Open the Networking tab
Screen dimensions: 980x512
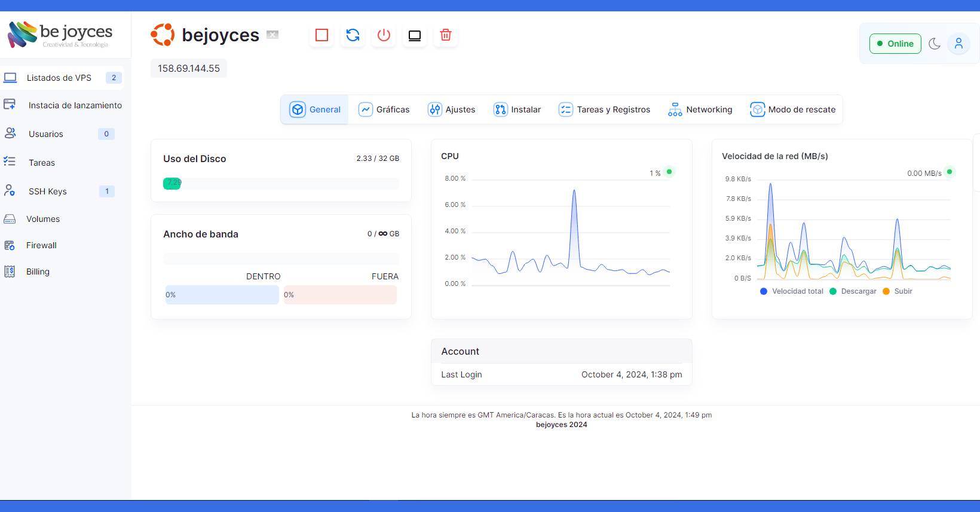(x=700, y=109)
